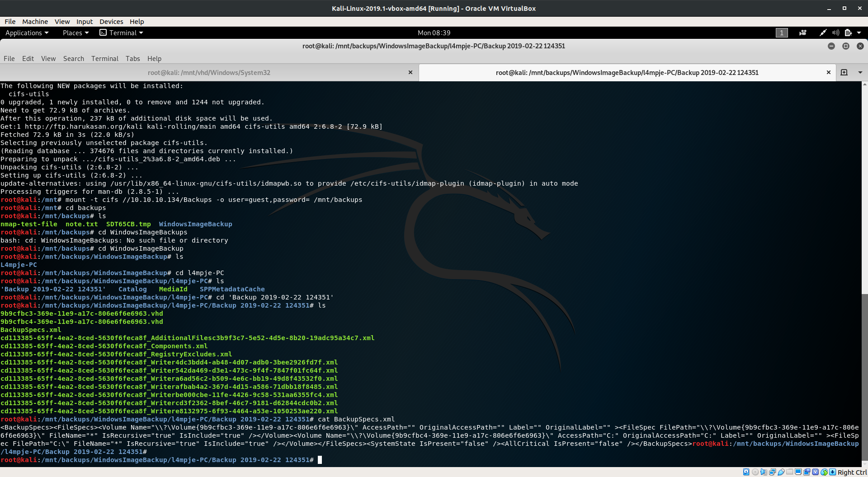Open the terminal's Search menu
This screenshot has width=868, height=477.
pos(74,58)
